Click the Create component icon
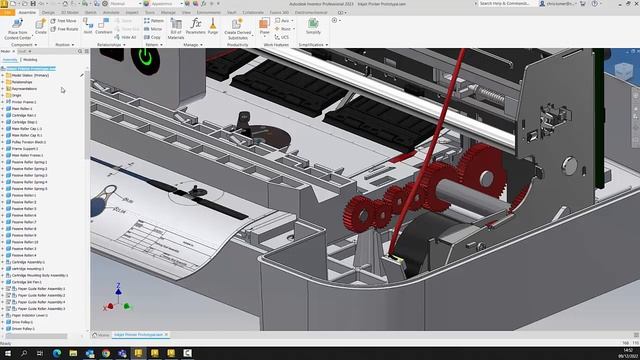Image resolution: width=640 pixels, height=360 pixels. point(41,24)
